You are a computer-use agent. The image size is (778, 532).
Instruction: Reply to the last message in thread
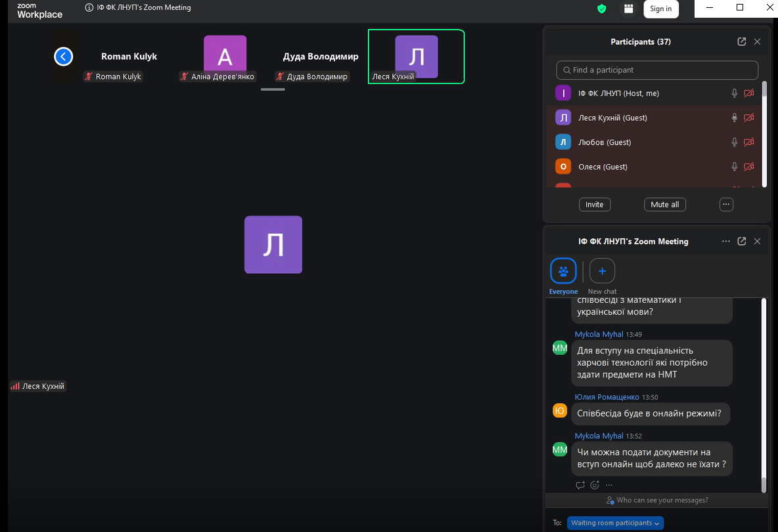(x=580, y=485)
